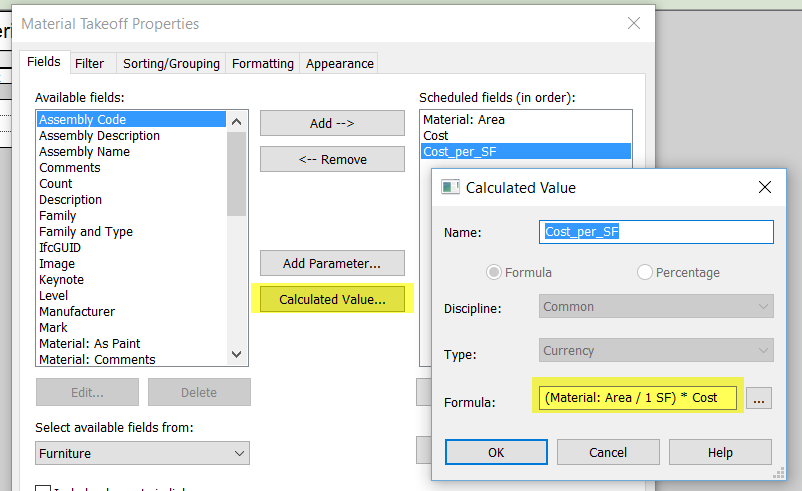Close the Material Takeoff Properties window

pyautogui.click(x=634, y=23)
